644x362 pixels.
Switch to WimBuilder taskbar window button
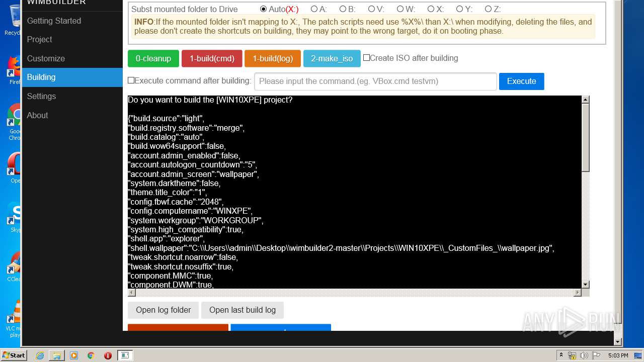pyautogui.click(x=124, y=355)
